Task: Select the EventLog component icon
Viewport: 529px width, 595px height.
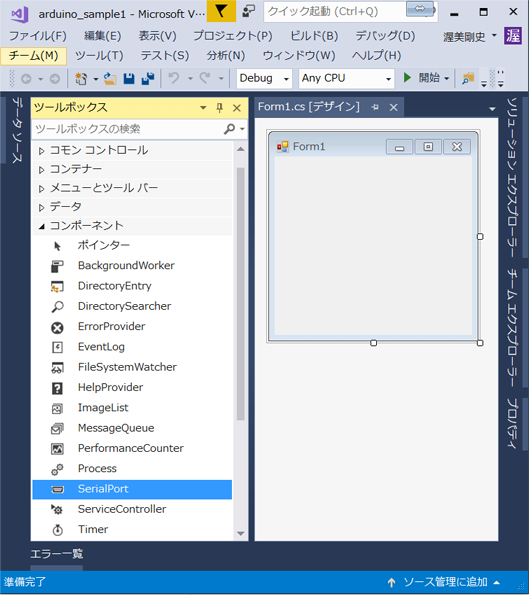Action: (57, 347)
